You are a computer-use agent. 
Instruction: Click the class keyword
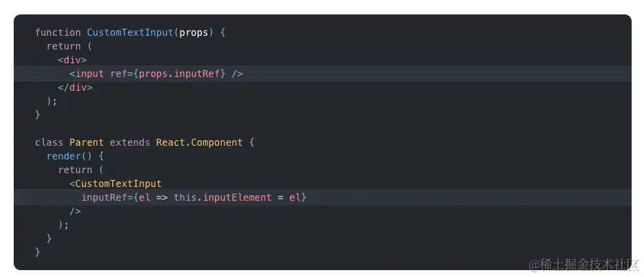tap(49, 142)
